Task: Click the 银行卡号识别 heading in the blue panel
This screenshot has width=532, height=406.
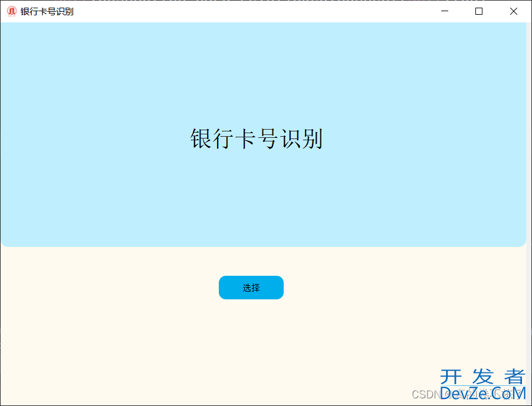Action: (256, 138)
